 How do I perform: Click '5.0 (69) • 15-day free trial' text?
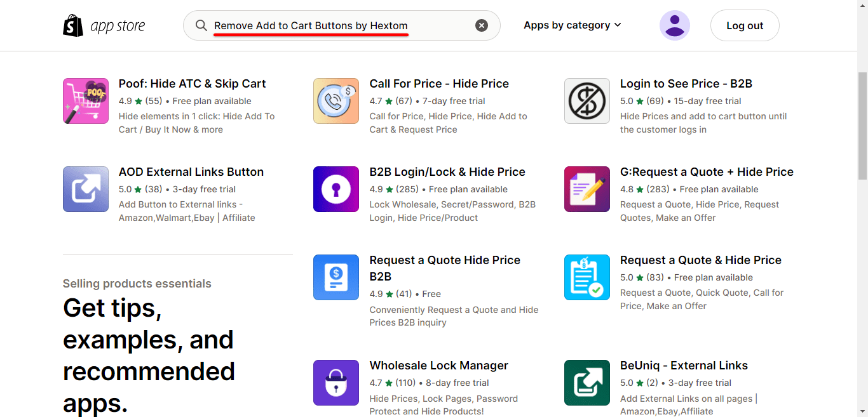tap(681, 101)
